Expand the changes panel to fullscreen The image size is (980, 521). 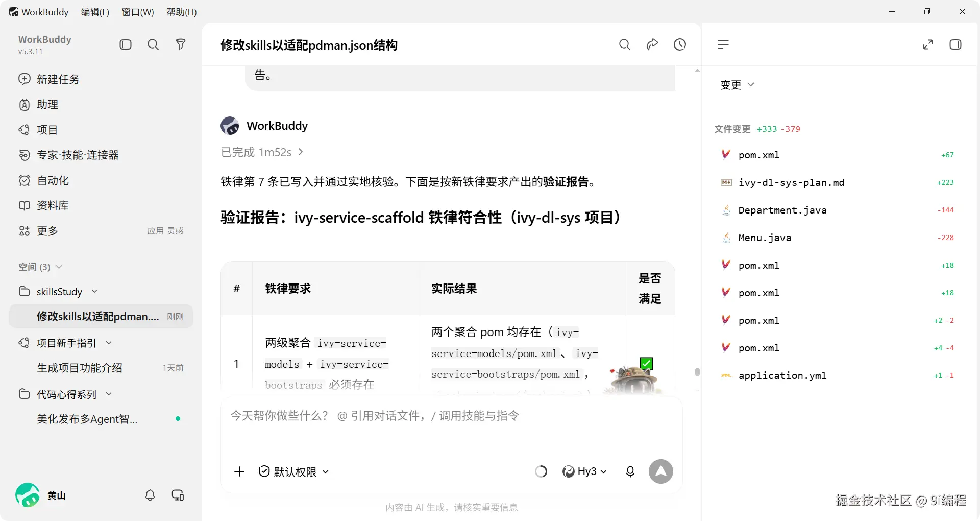point(927,44)
